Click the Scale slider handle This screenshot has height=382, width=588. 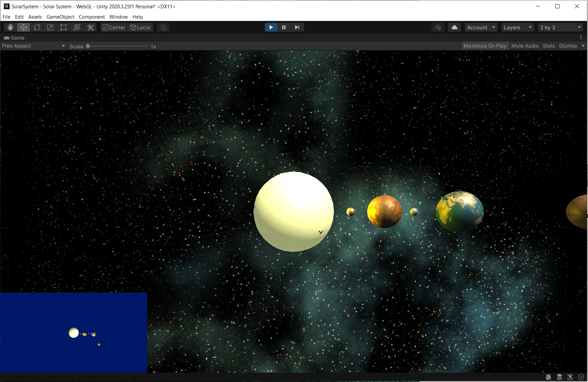coord(88,46)
